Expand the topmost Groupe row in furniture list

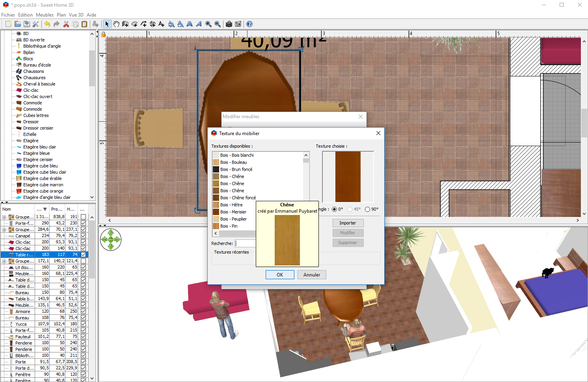point(4,217)
